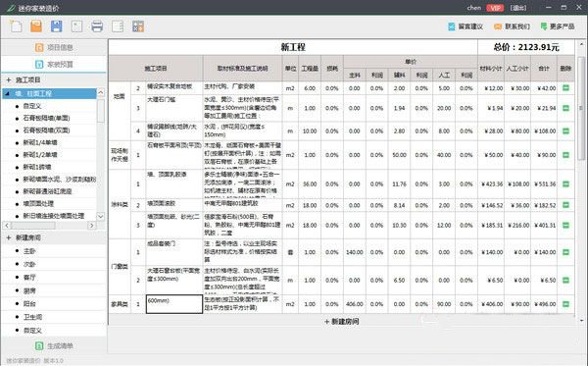
Task: Click the export sheet icon beside save
Action: tap(76, 26)
